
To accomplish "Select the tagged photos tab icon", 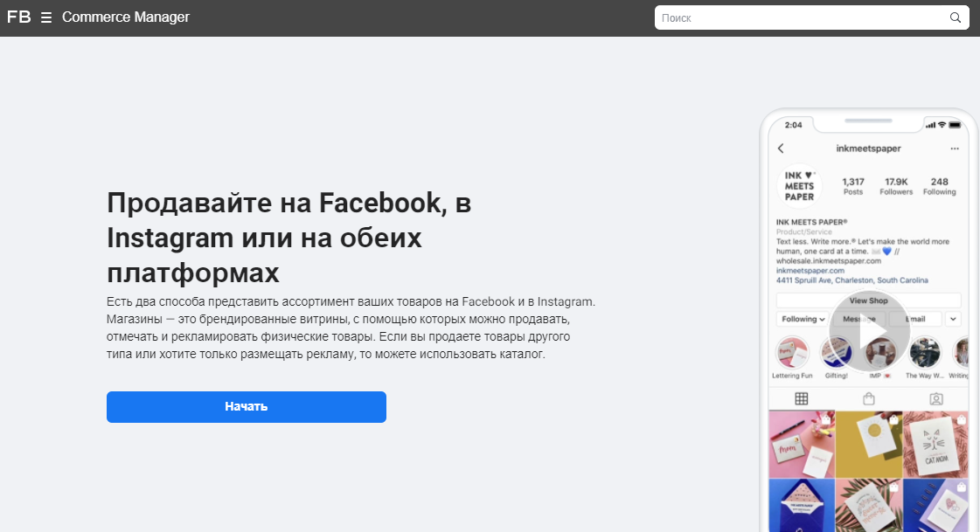I will pos(935,398).
